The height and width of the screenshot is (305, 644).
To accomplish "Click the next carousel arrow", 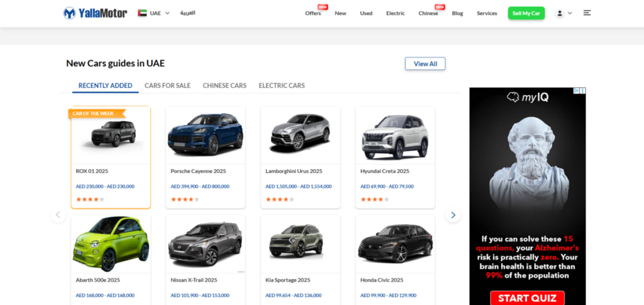I will [x=453, y=214].
